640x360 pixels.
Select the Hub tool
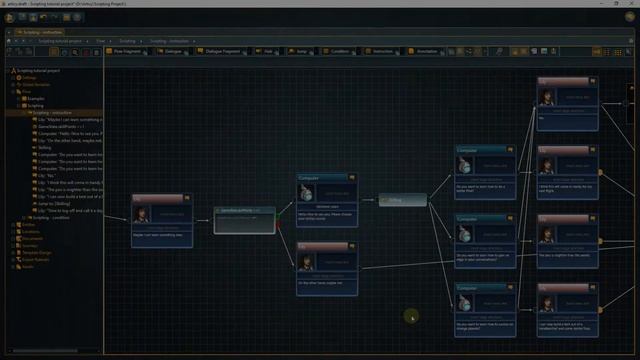pos(268,51)
